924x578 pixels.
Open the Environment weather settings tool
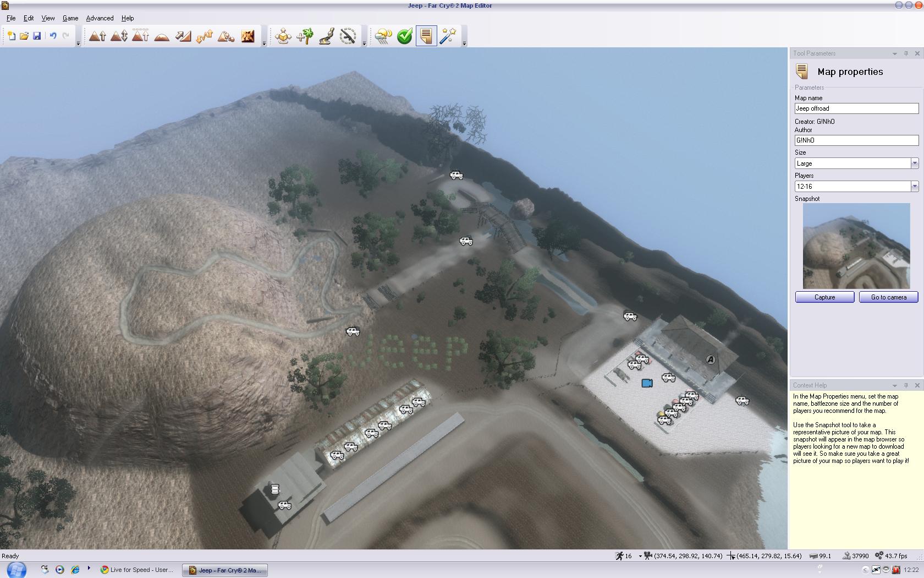pos(383,36)
